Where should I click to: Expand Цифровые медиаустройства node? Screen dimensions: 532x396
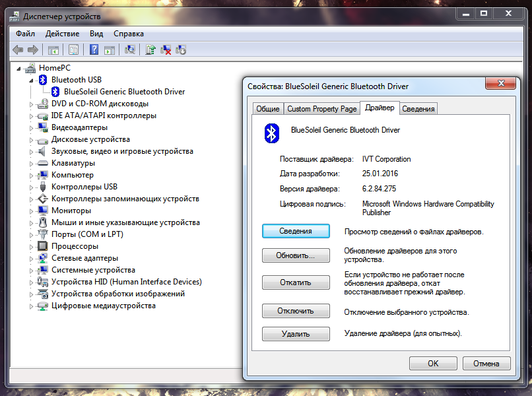pyautogui.click(x=31, y=306)
